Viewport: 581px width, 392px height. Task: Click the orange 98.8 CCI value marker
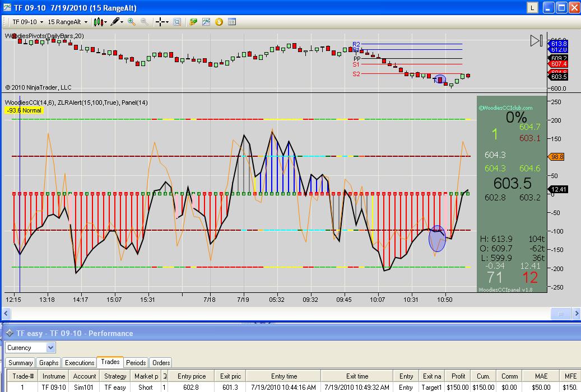pos(556,157)
